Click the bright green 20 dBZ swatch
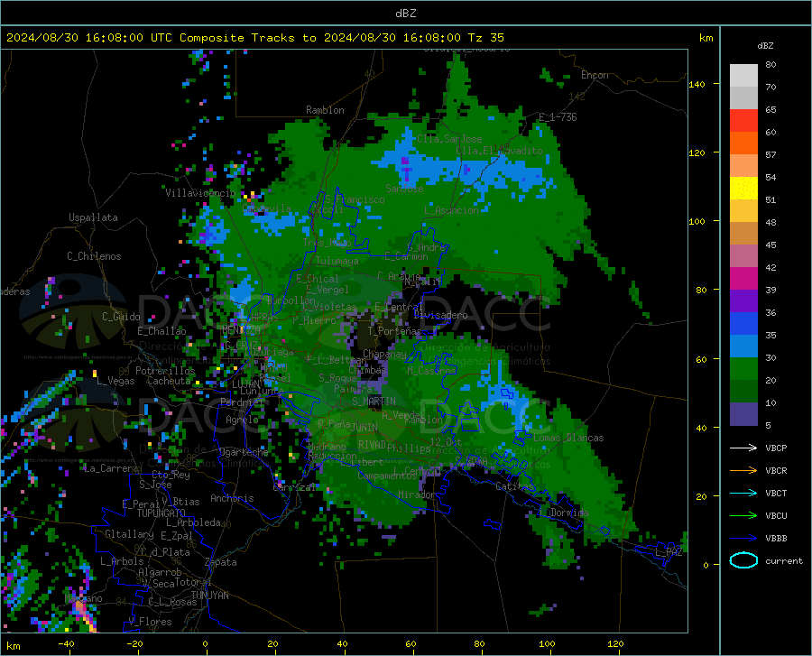Viewport: 812px width, 656px height. click(743, 369)
